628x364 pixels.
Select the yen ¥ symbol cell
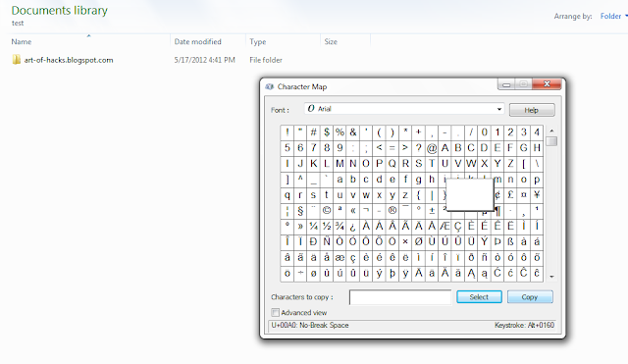click(537, 195)
